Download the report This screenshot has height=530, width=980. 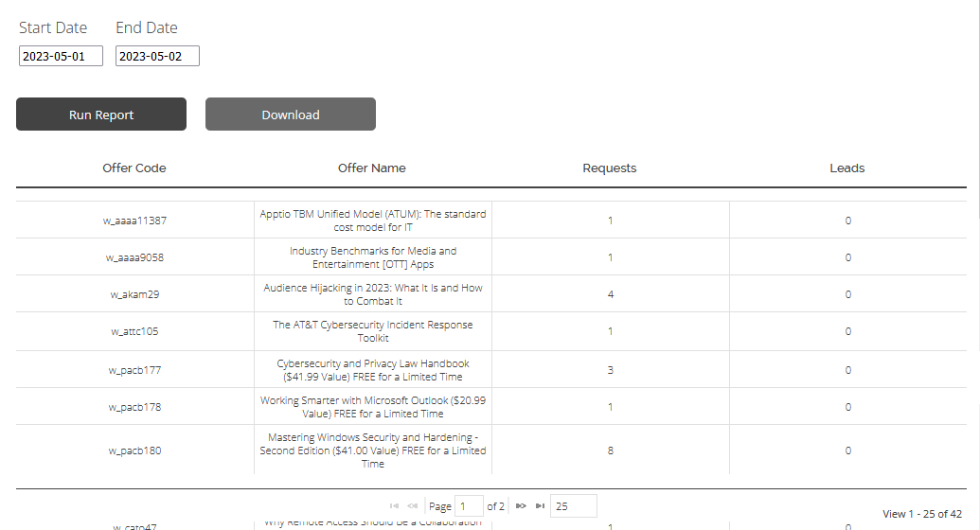291,114
